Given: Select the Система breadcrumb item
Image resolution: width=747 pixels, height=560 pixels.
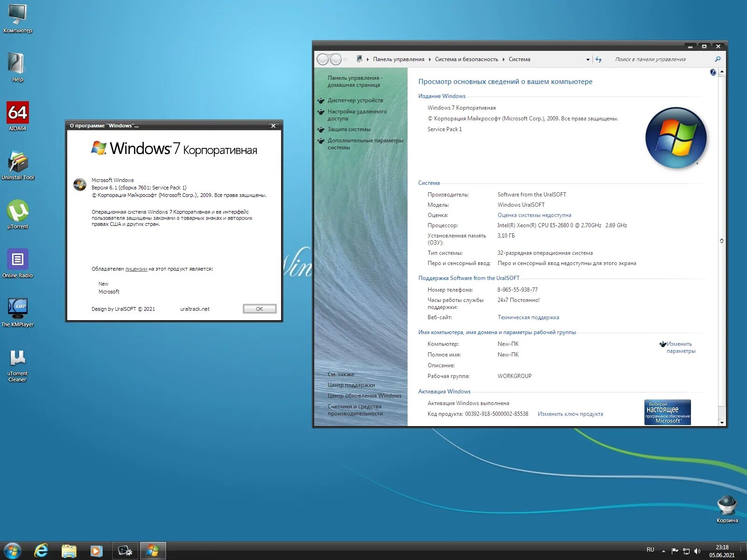Looking at the screenshot, I should (x=519, y=59).
